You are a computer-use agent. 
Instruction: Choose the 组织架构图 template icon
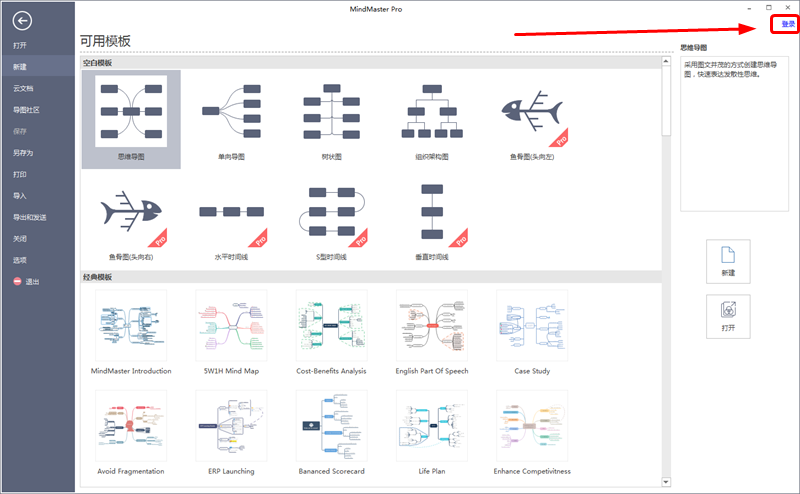(432, 112)
